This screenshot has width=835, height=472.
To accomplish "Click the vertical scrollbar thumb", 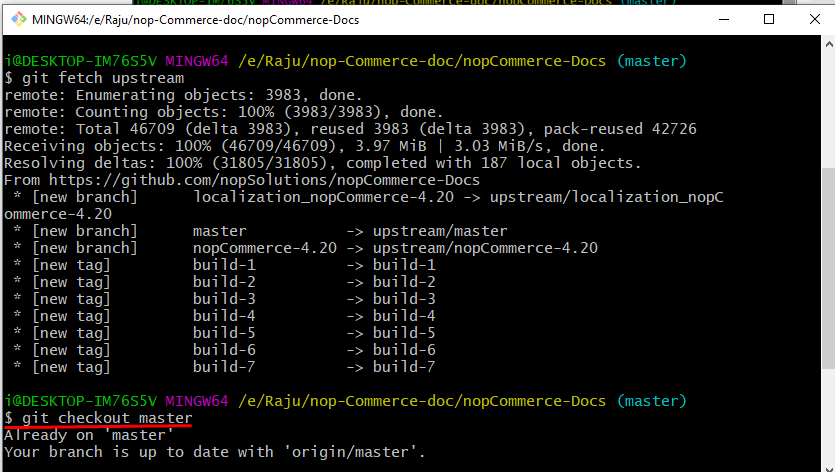I will (x=829, y=268).
